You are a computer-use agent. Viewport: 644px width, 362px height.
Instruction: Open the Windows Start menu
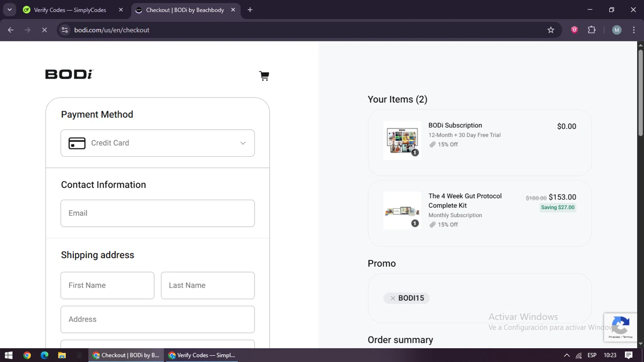(x=9, y=355)
